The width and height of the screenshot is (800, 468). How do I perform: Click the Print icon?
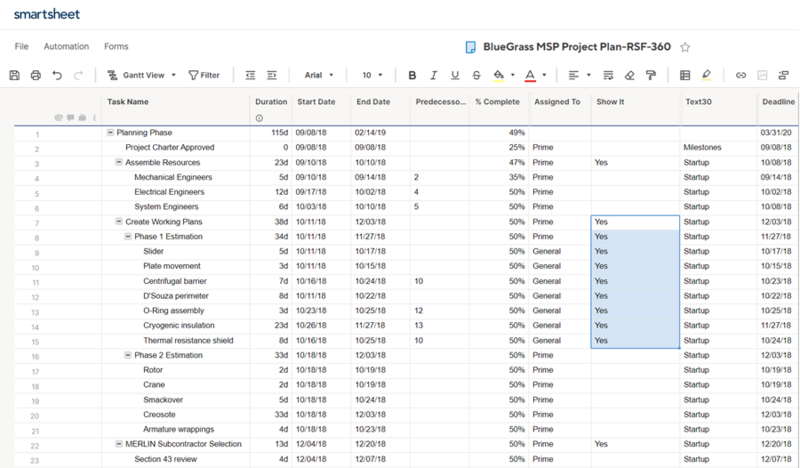click(36, 75)
